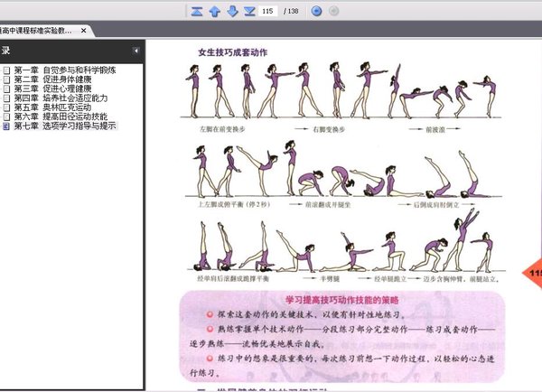Select the 高中课程标准实验教 document tab
Screen dimensions: 542x392
pyautogui.click(x=38, y=31)
